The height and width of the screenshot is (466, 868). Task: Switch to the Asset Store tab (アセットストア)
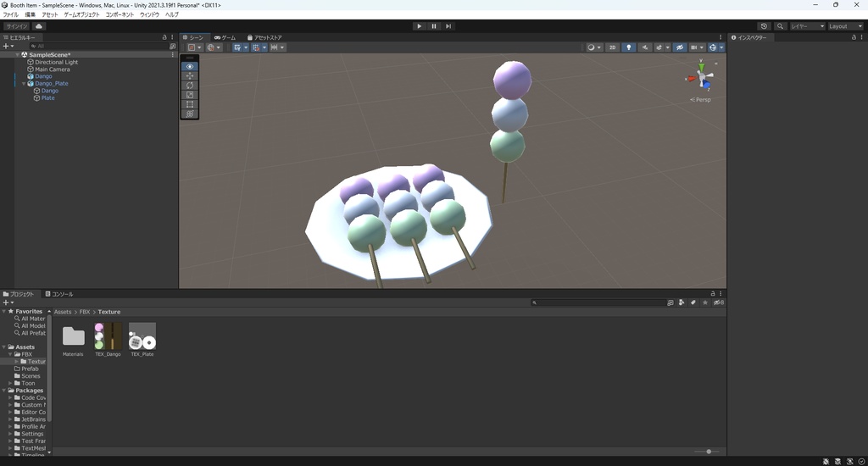(264, 37)
